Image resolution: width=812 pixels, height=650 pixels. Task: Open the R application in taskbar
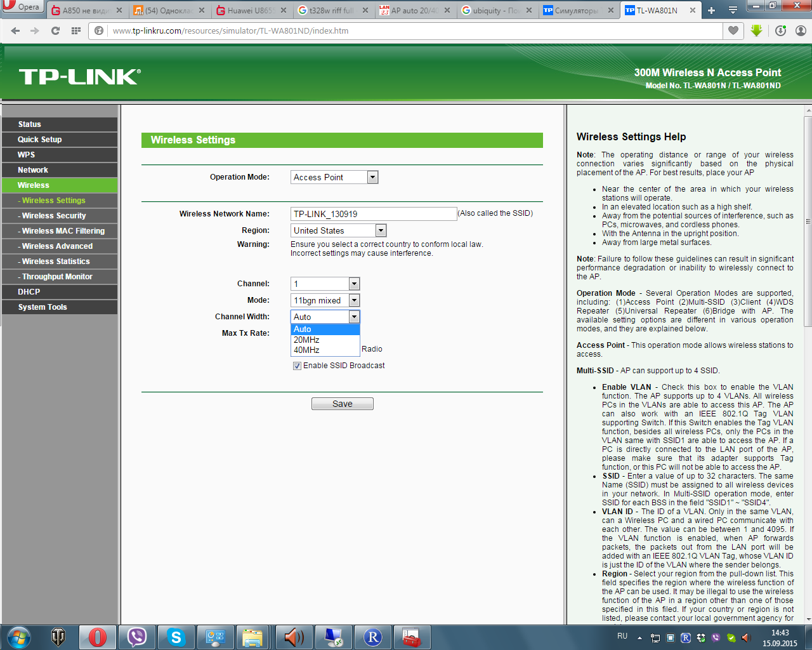coord(373,637)
